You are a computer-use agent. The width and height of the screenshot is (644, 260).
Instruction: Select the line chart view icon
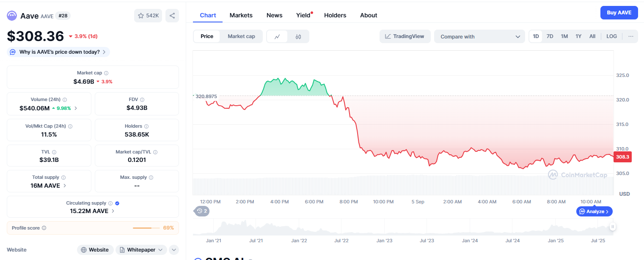(277, 36)
